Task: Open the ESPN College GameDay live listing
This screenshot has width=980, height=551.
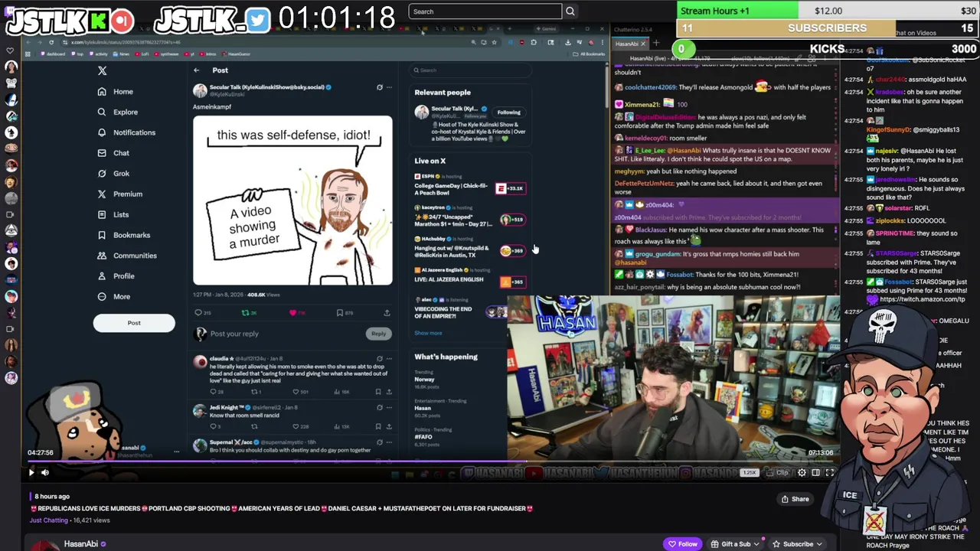Action: [470, 185]
